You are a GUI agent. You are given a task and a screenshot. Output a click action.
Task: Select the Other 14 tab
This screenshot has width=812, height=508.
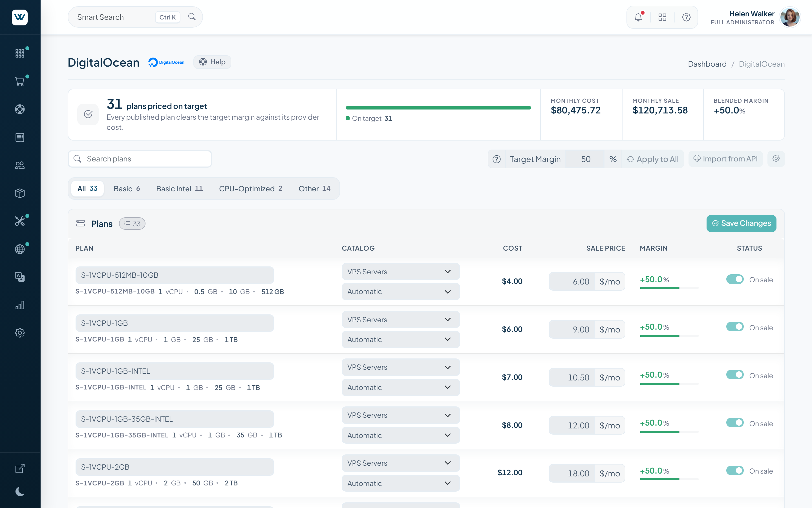pos(314,189)
